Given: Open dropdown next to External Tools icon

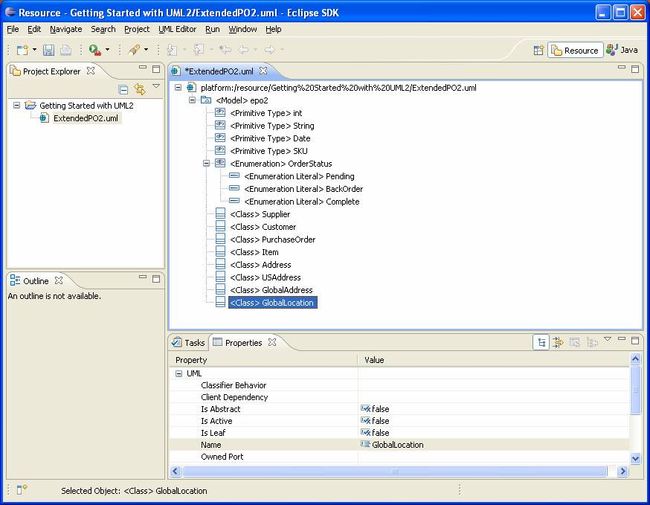Looking at the screenshot, I should pyautogui.click(x=107, y=50).
